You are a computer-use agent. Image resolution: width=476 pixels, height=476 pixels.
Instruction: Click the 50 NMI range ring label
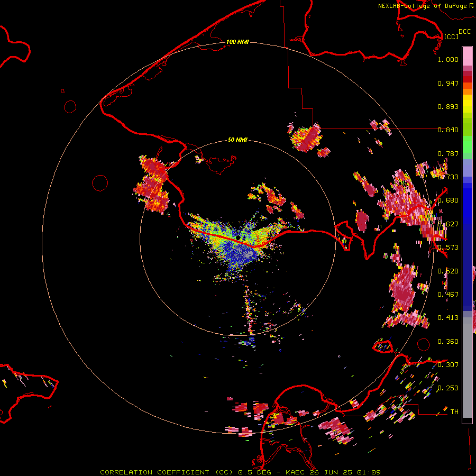[237, 140]
